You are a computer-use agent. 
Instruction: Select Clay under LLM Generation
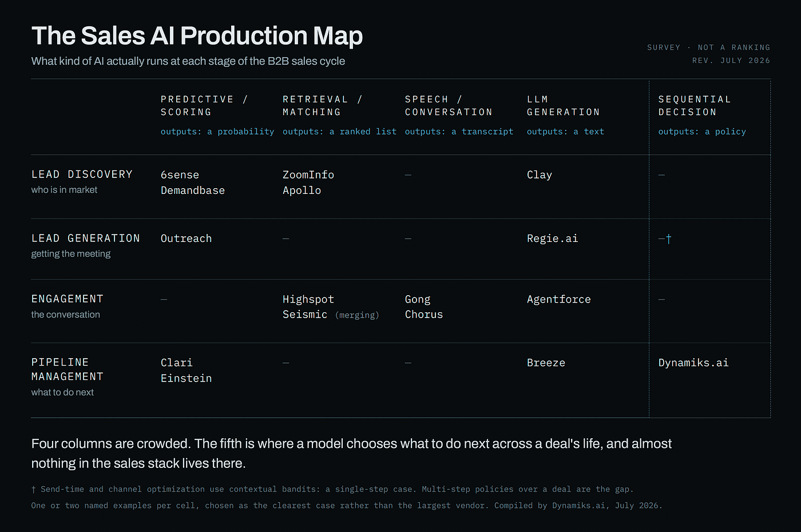pyautogui.click(x=540, y=175)
